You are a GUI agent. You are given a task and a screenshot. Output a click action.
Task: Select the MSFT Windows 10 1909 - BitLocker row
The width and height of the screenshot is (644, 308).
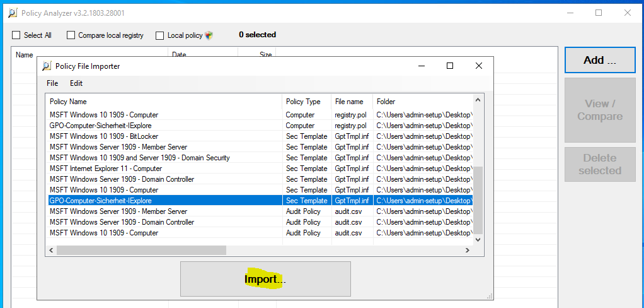[x=260, y=136]
